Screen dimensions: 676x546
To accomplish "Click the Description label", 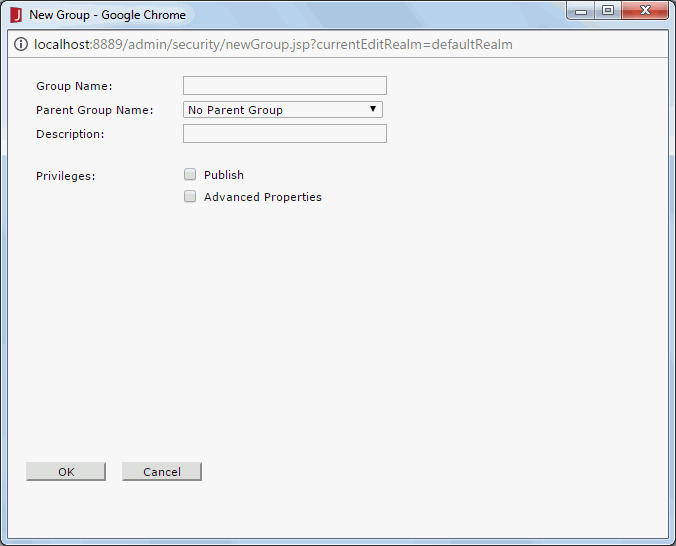I will pyautogui.click(x=70, y=135).
